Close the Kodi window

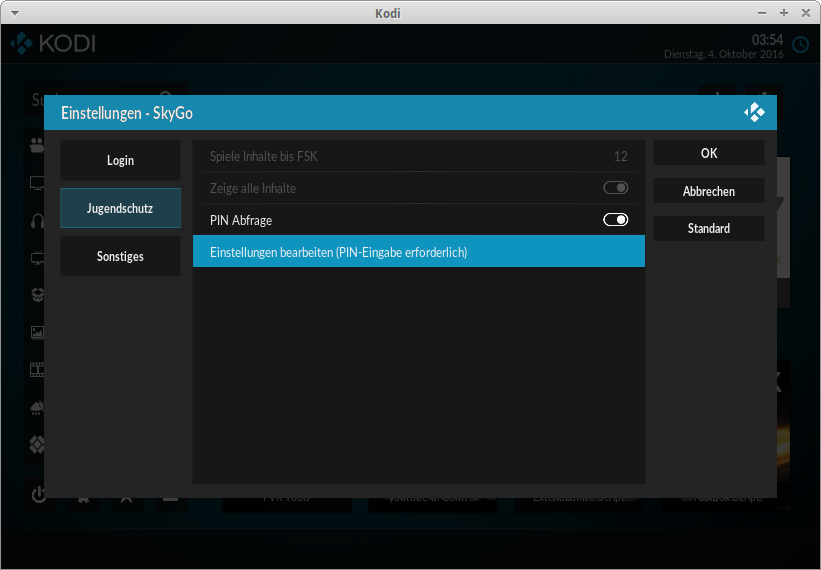[x=806, y=13]
